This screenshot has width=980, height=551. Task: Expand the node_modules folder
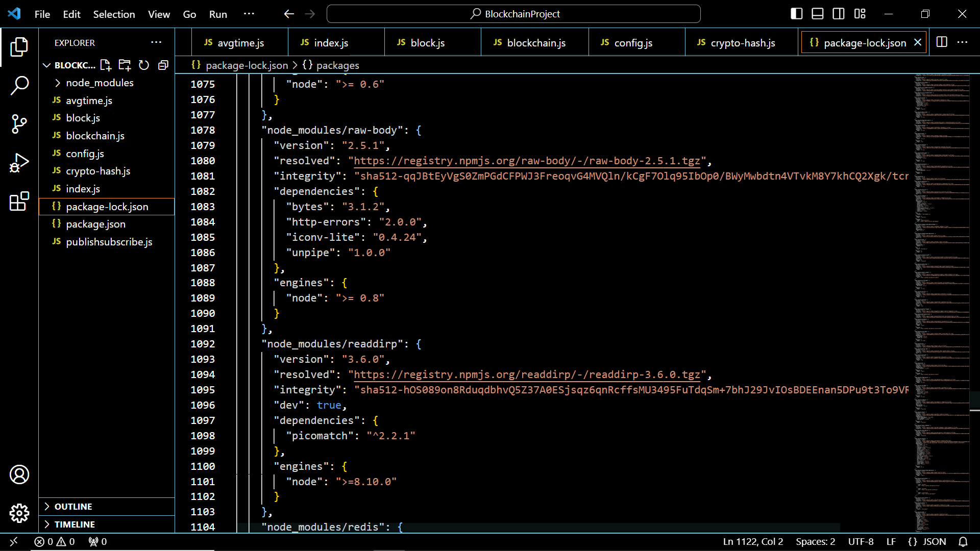[100, 83]
